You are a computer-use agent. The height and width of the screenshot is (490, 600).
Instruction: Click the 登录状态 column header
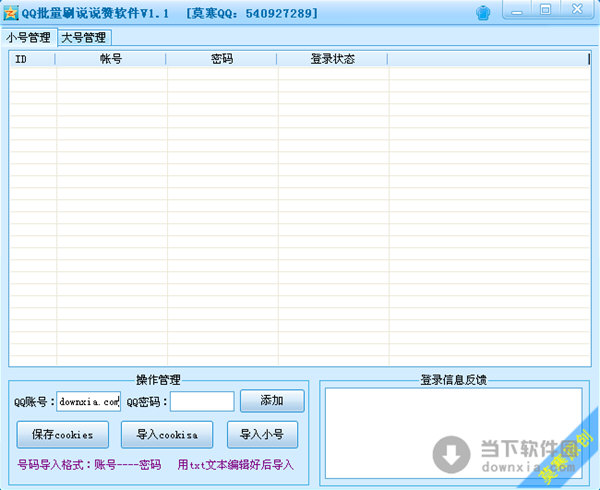coord(332,59)
